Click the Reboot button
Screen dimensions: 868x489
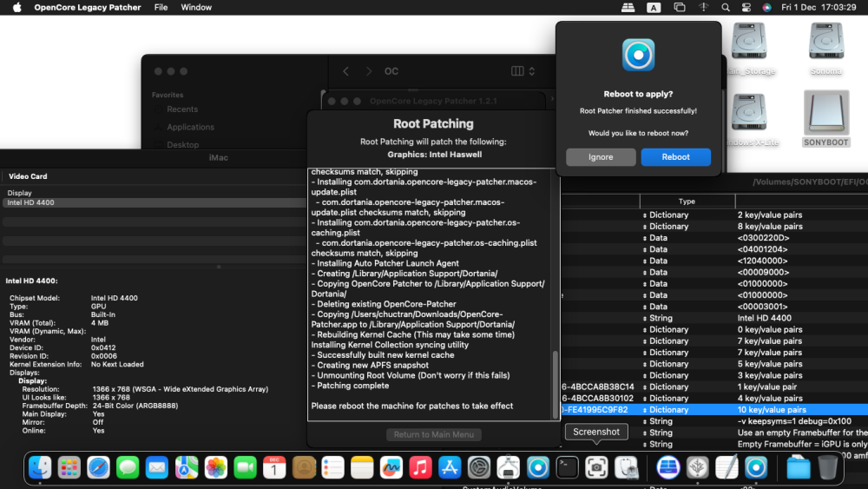coord(676,157)
